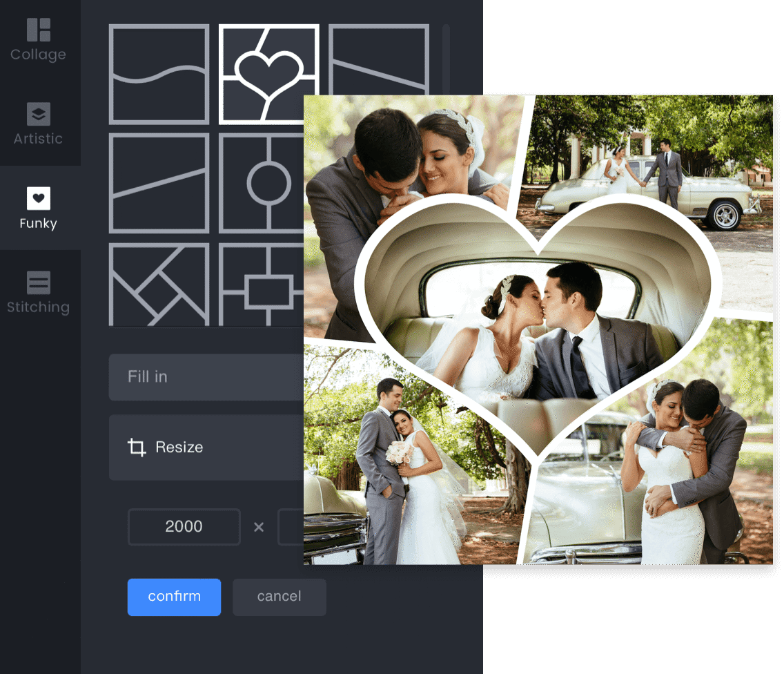Viewport: 784px width, 674px height.
Task: Click the crop icon beside Resize
Action: pos(137,447)
